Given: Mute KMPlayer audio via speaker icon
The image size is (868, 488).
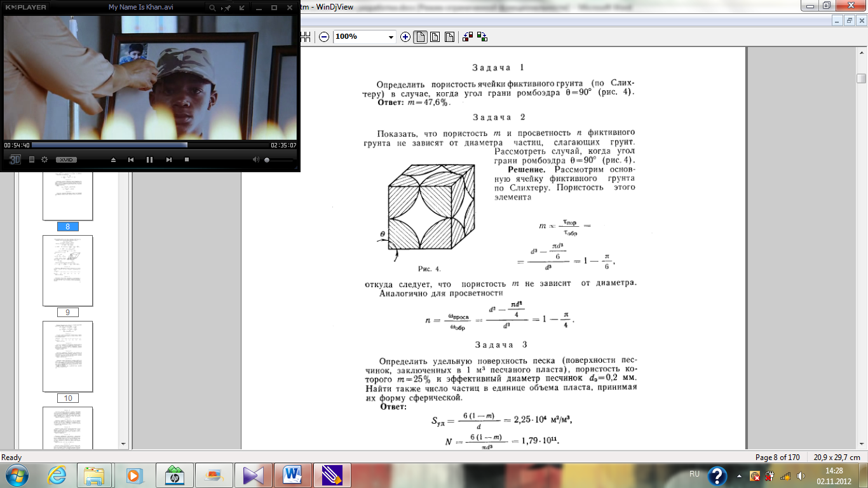Looking at the screenshot, I should click(x=255, y=159).
